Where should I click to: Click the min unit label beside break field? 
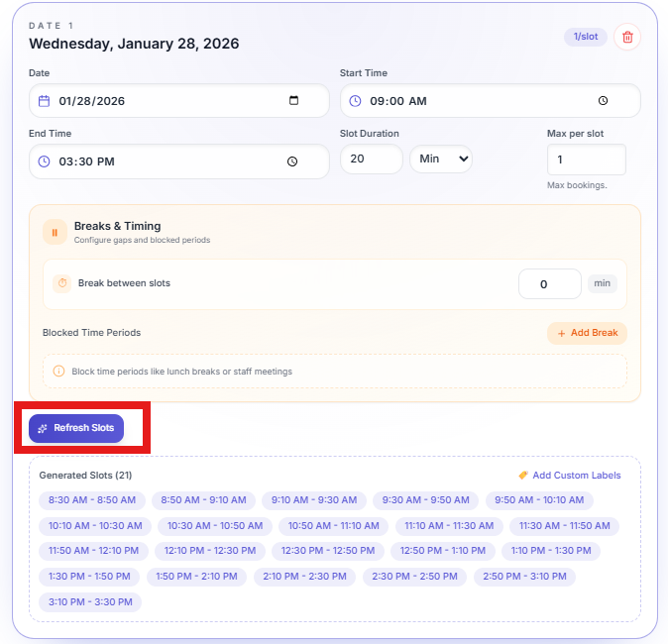click(602, 283)
